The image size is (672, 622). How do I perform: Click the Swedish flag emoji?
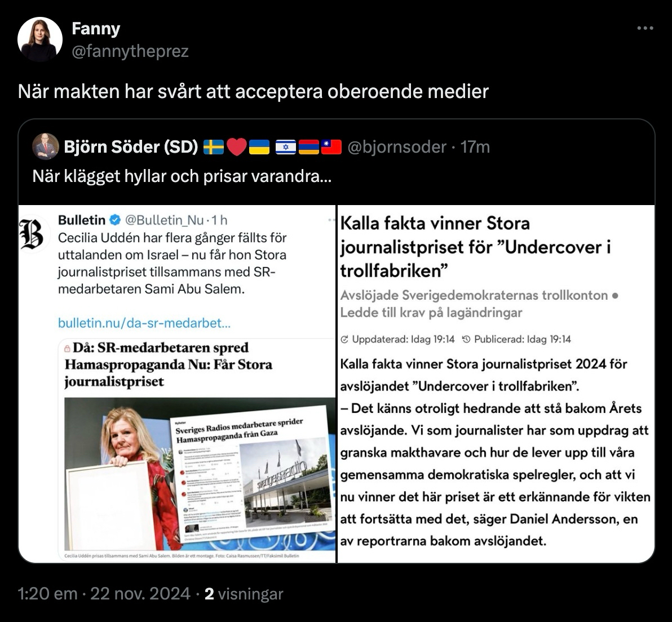point(214,148)
